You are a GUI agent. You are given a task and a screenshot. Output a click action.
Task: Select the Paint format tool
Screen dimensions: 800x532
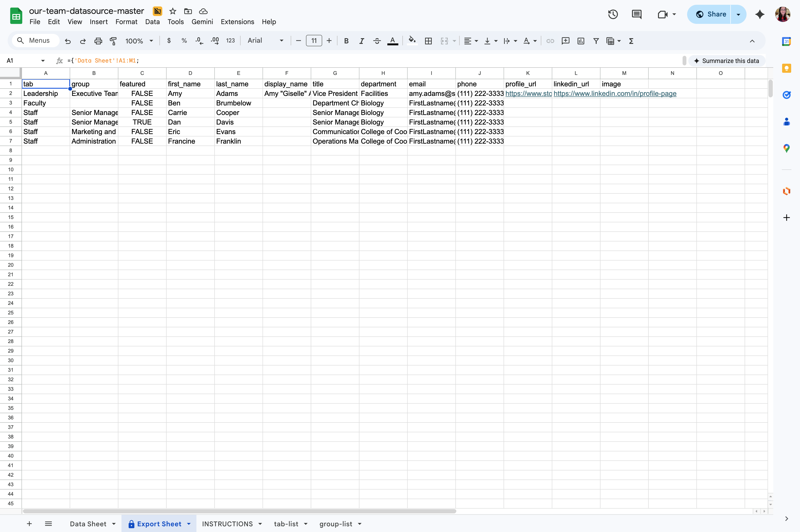tap(113, 41)
